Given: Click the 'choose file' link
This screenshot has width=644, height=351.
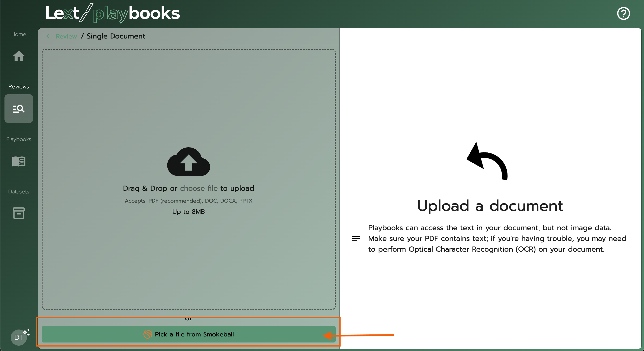Looking at the screenshot, I should click(x=199, y=188).
